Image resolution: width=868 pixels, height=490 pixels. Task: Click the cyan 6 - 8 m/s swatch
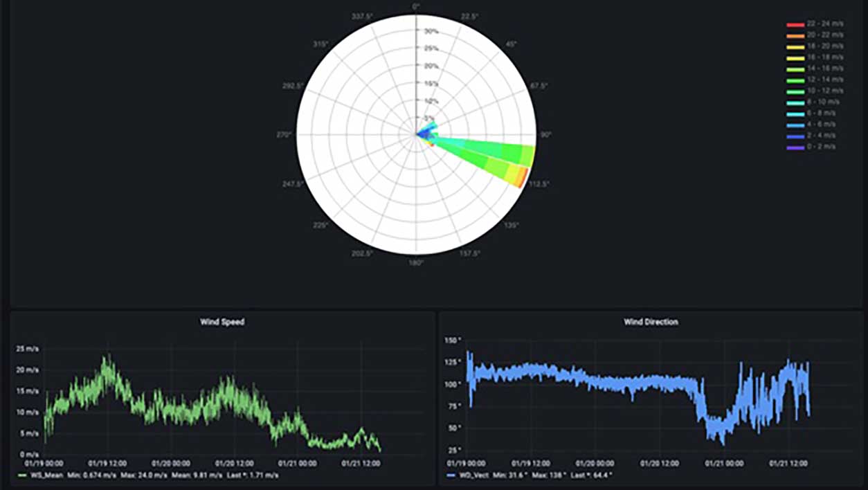click(x=795, y=113)
